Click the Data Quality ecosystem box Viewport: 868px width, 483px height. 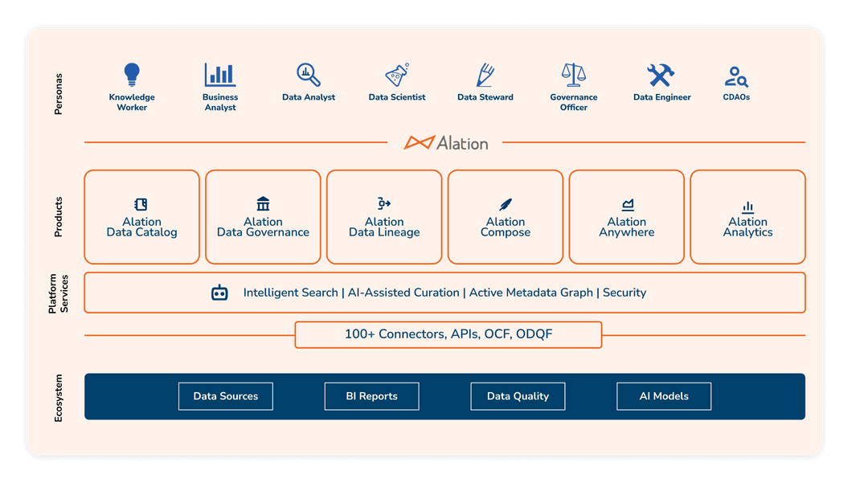click(518, 396)
